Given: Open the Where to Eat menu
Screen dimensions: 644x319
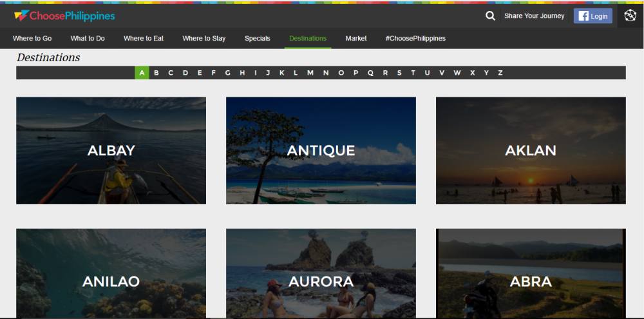Looking at the screenshot, I should pyautogui.click(x=144, y=38).
